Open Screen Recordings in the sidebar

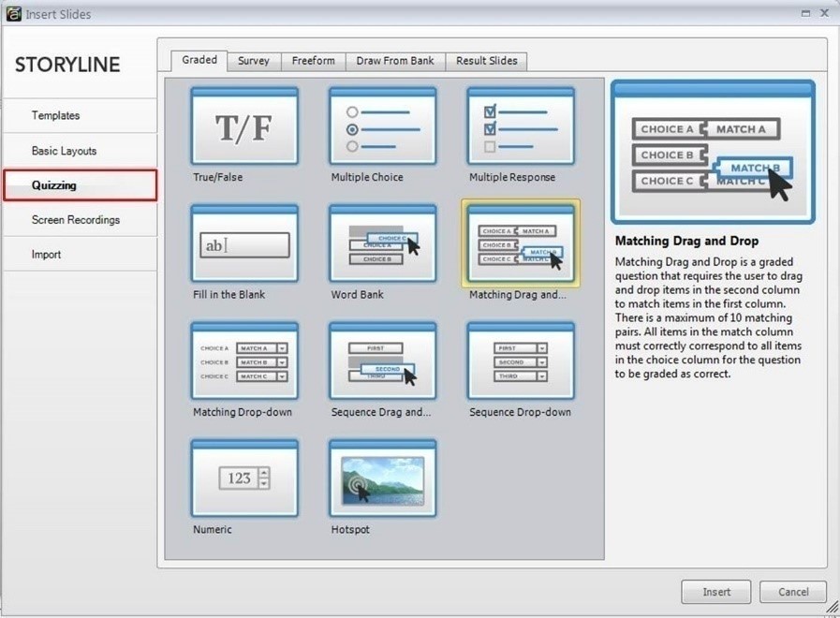(x=80, y=219)
